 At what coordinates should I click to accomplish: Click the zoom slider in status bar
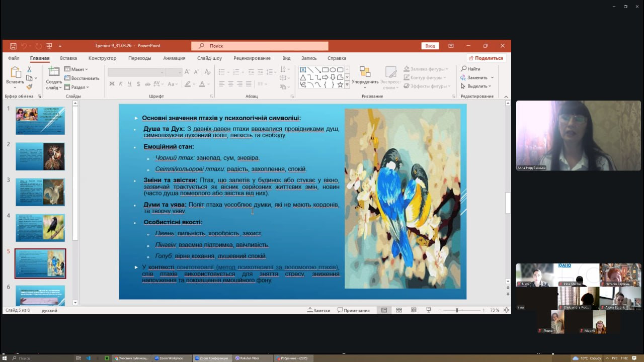[x=457, y=310]
